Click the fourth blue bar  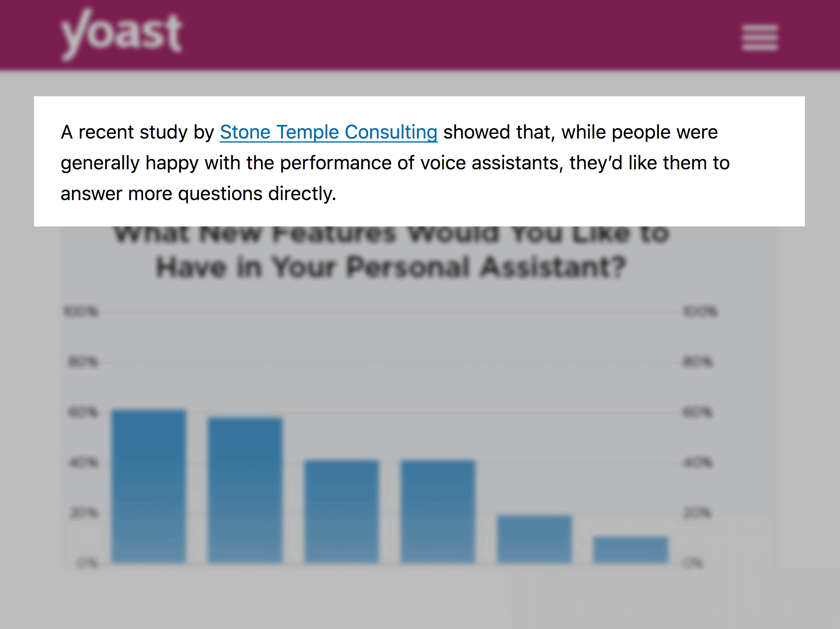click(x=438, y=512)
